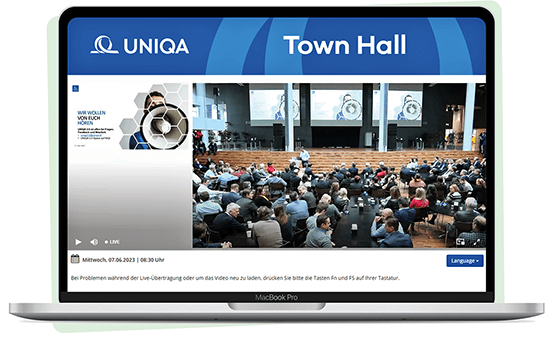
Task: Click the UNIQA logo in the header
Action: point(140,45)
